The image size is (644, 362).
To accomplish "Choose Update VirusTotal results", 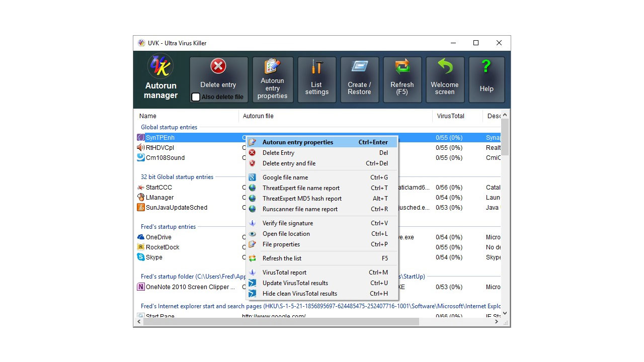I will (x=322, y=283).
